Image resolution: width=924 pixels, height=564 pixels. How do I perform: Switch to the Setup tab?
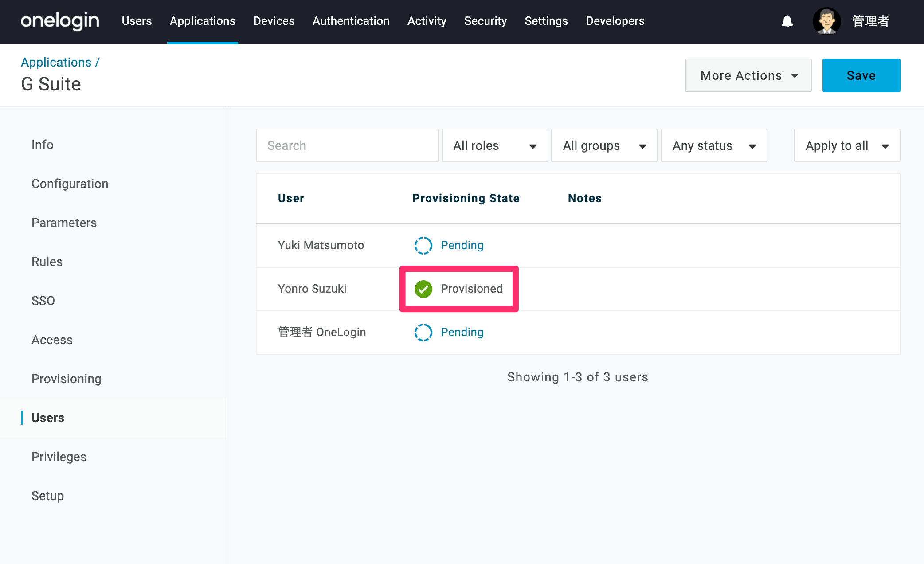pos(47,496)
